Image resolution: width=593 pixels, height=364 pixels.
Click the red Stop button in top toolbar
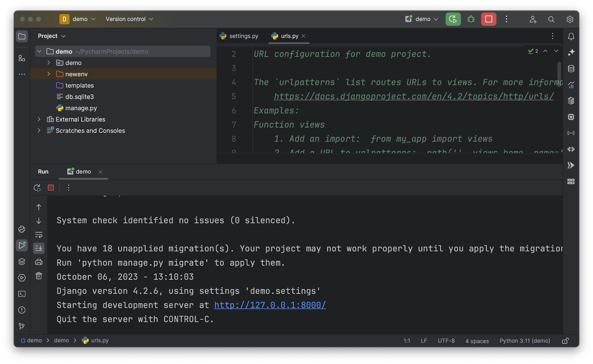488,19
